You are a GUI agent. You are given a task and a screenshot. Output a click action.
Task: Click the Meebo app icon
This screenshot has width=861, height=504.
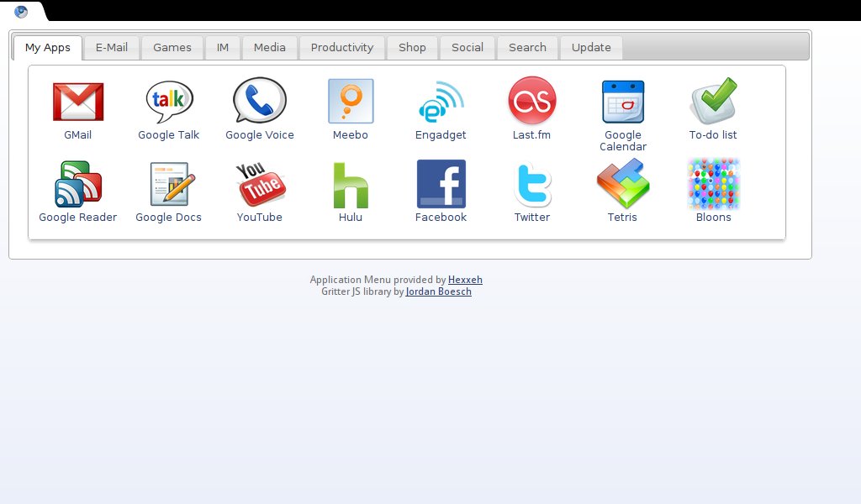tap(351, 101)
